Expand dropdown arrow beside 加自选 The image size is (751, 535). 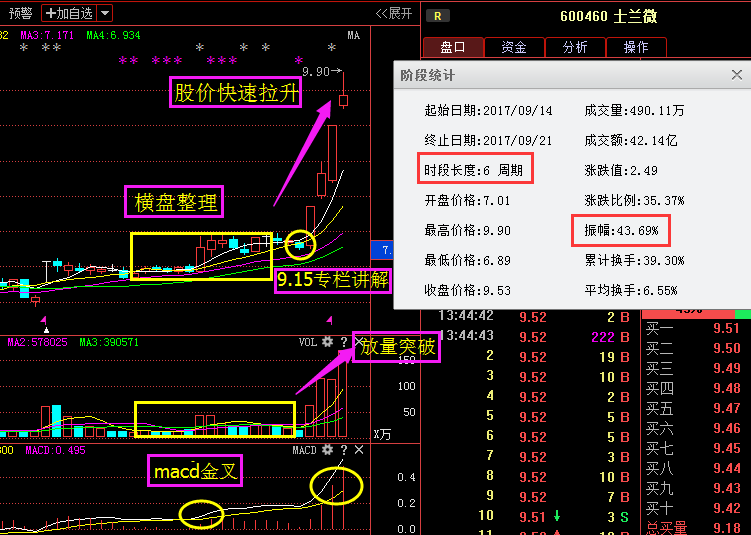point(105,13)
